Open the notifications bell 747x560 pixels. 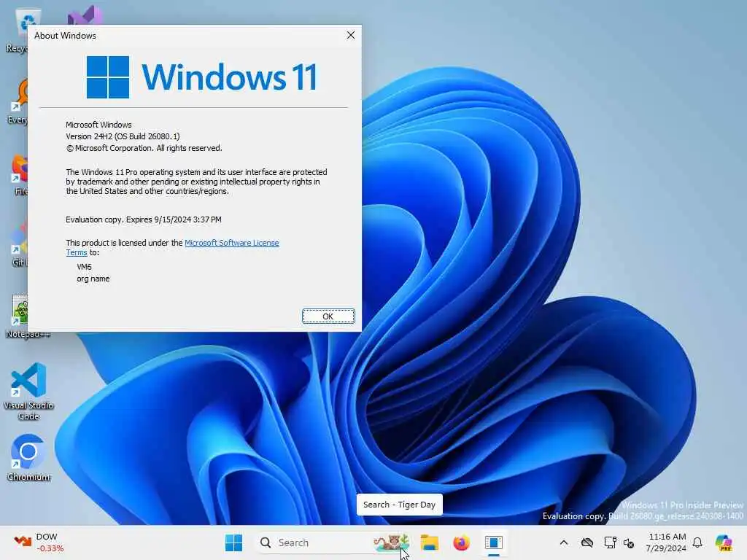point(697,542)
